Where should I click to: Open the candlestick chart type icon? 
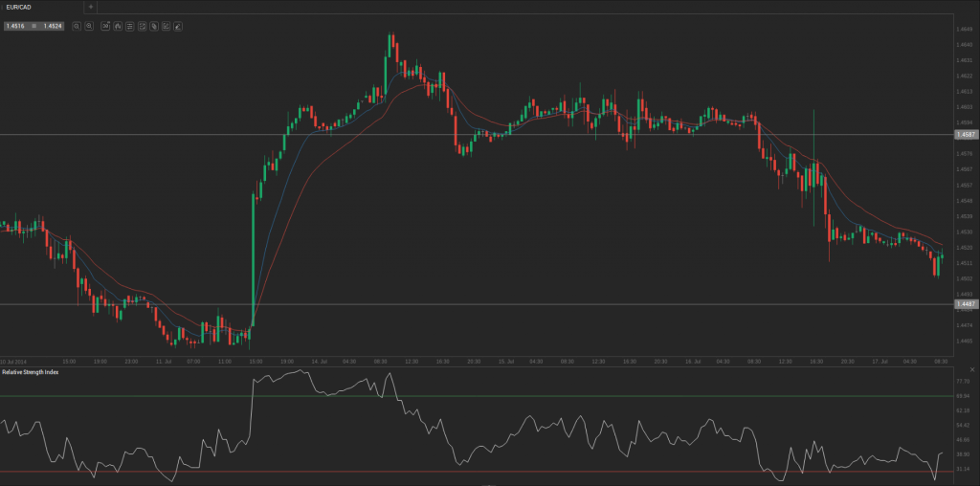click(118, 26)
